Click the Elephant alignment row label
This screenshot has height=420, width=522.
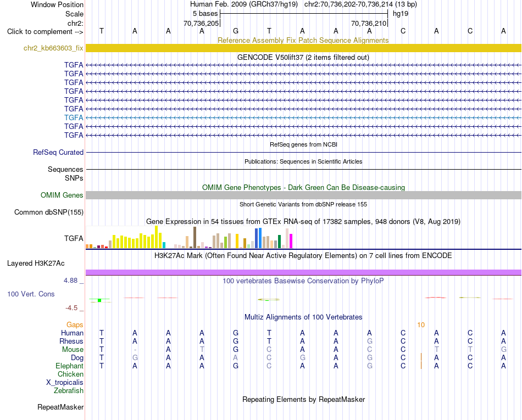[x=69, y=366]
